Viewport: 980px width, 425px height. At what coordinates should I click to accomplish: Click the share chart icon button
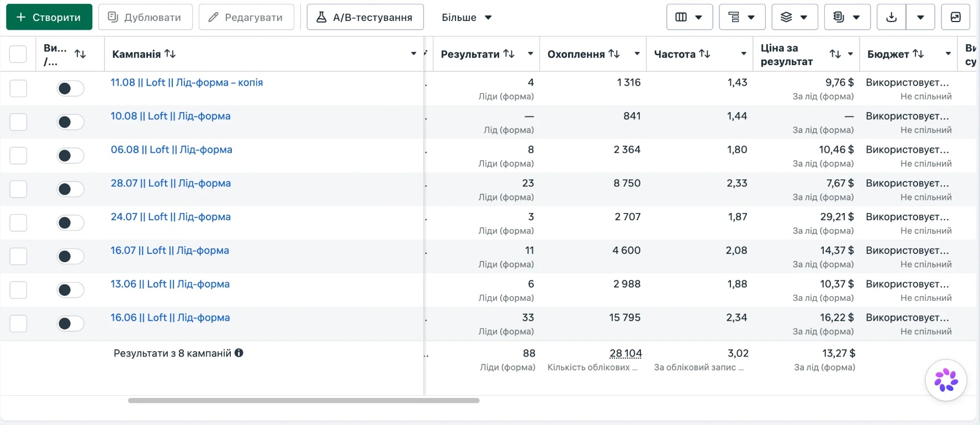pos(956,17)
